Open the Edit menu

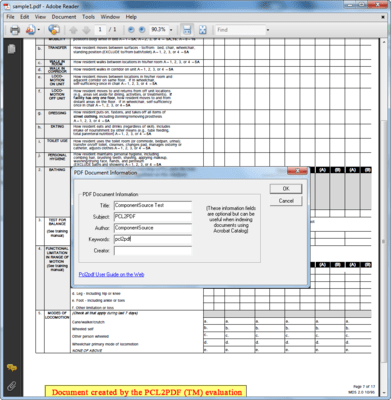pyautogui.click(x=24, y=17)
